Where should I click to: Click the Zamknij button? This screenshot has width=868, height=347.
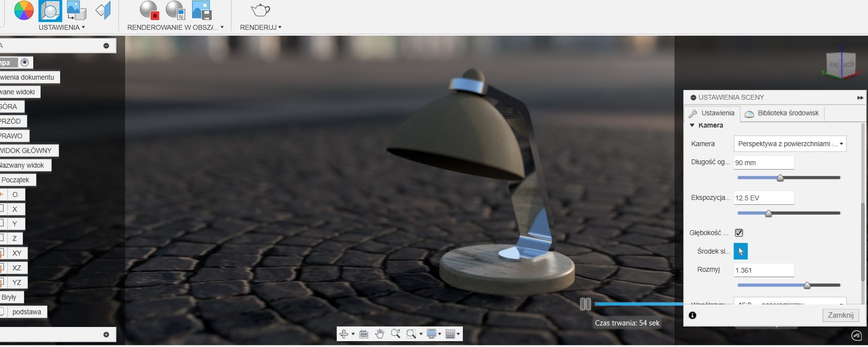coord(840,315)
